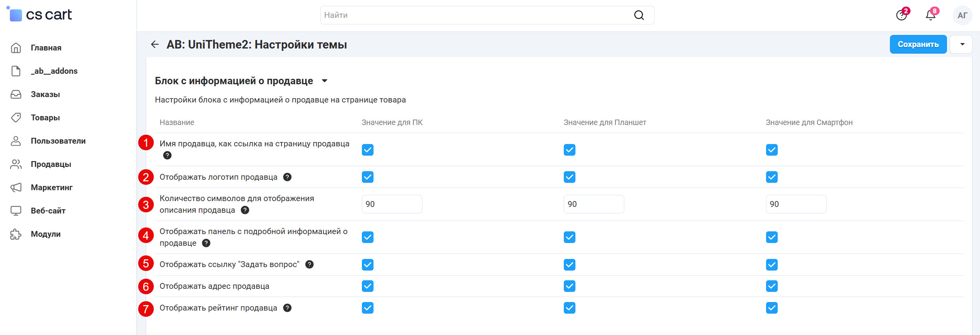
Task: Click the people icon beside Продавцы
Action: pos(16,164)
